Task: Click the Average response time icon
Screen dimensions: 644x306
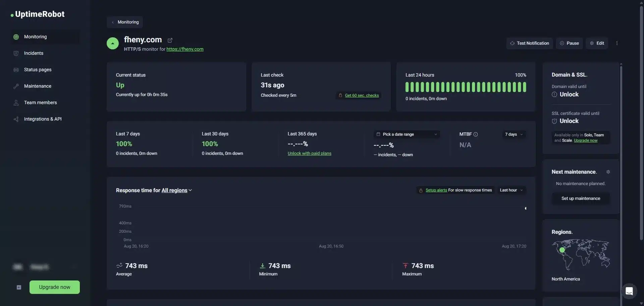Action: [119, 266]
